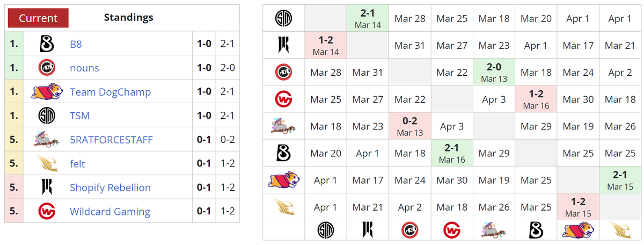
Task: Click the 1-2 Mar 16 result cell
Action: pyautogui.click(x=536, y=99)
